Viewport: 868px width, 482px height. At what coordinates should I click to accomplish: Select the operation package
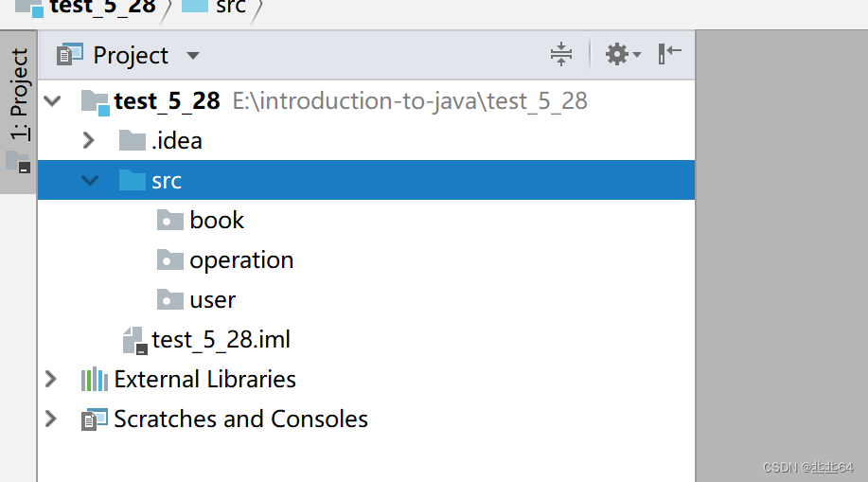click(x=241, y=260)
